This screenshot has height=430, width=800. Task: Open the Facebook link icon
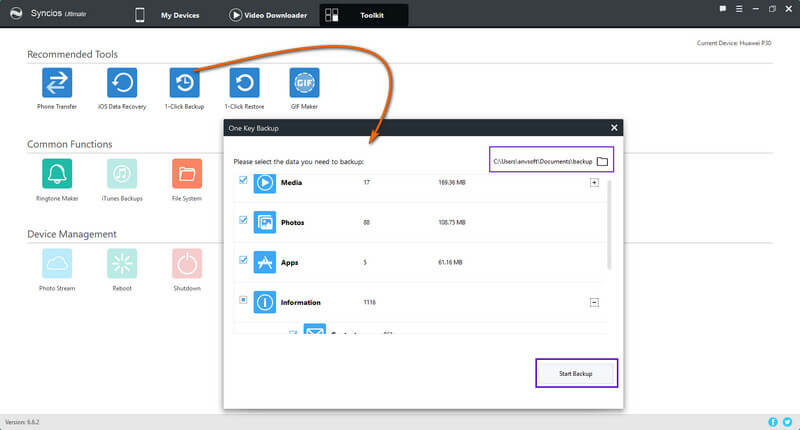(773, 422)
